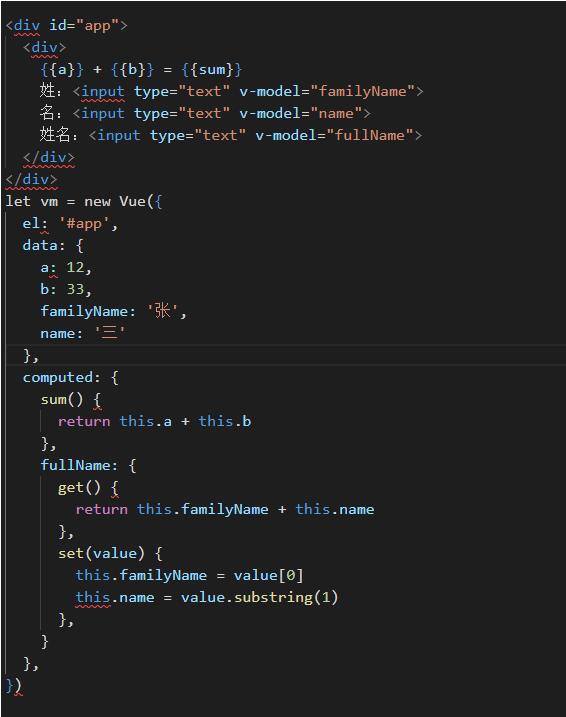The height and width of the screenshot is (717, 566).
Task: Click the familyName v-model attribute value
Action: click(x=363, y=91)
